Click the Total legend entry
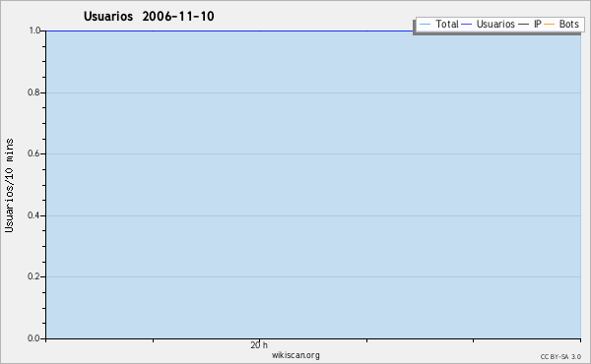 pyautogui.click(x=439, y=24)
